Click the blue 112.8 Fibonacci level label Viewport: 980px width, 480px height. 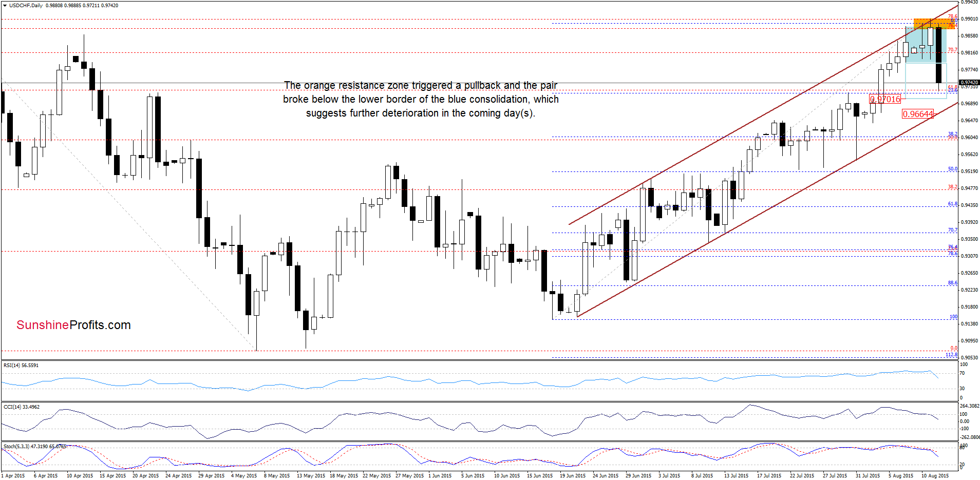(x=951, y=355)
